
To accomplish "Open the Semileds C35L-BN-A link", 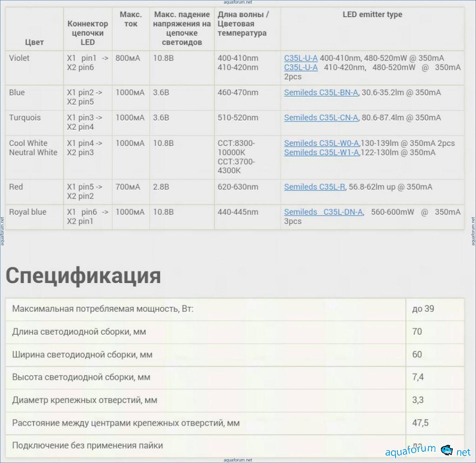I will coord(321,93).
